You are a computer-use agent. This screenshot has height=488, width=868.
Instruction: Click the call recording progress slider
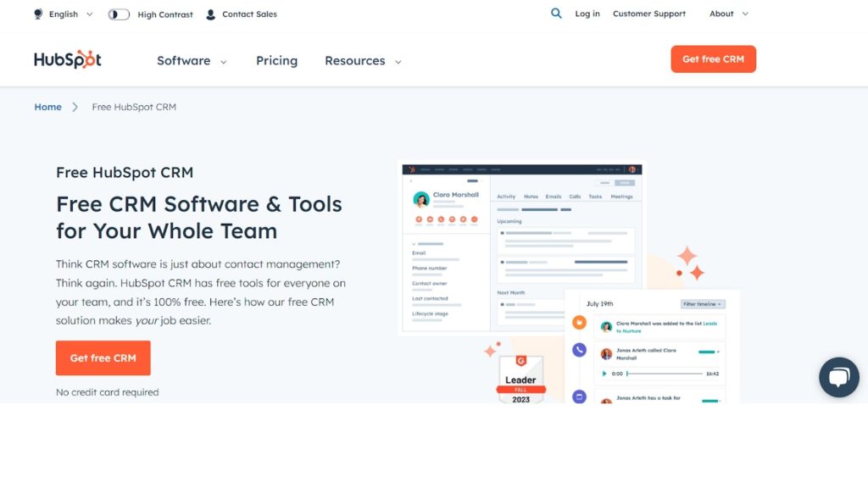pos(665,374)
